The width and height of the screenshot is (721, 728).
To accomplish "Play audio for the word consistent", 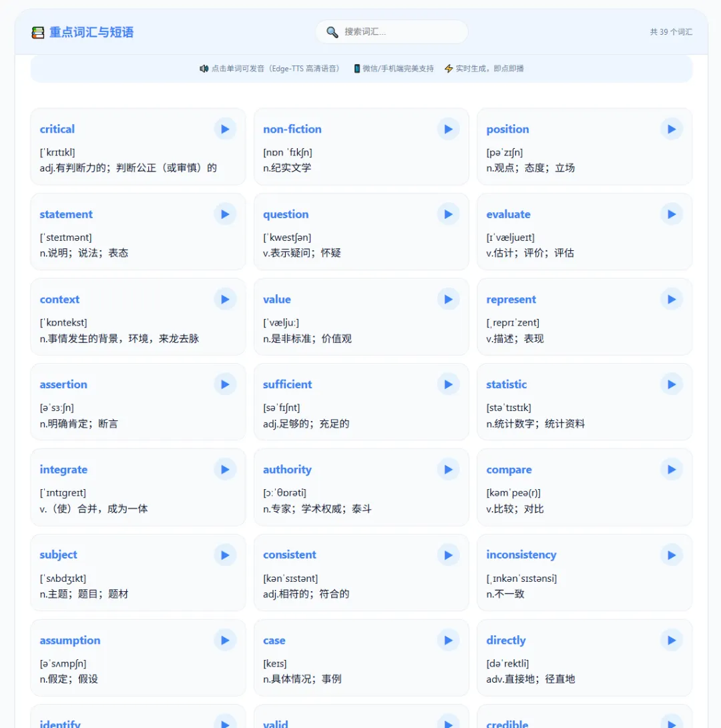I will pos(449,555).
